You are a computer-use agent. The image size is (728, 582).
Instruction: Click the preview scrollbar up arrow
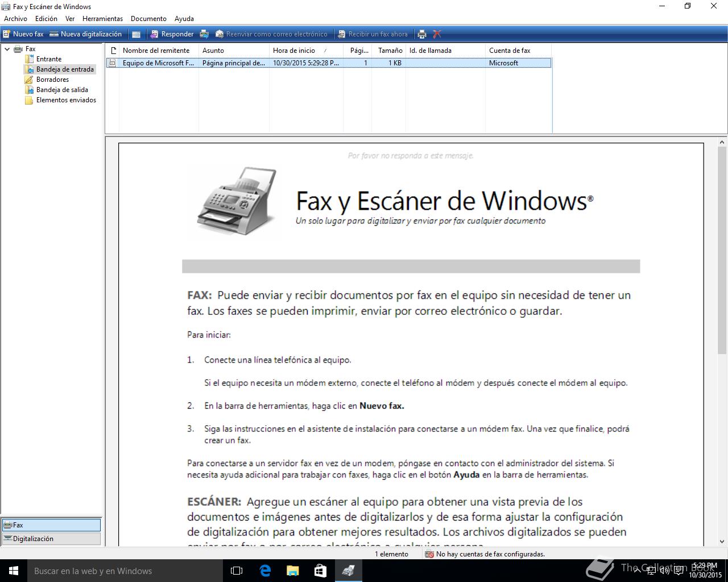(x=722, y=143)
